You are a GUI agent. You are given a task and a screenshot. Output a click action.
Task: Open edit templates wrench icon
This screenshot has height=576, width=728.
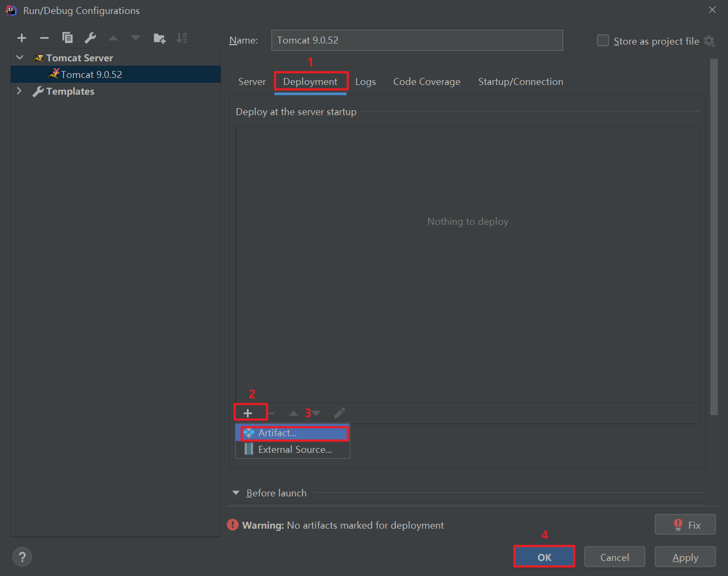(90, 38)
